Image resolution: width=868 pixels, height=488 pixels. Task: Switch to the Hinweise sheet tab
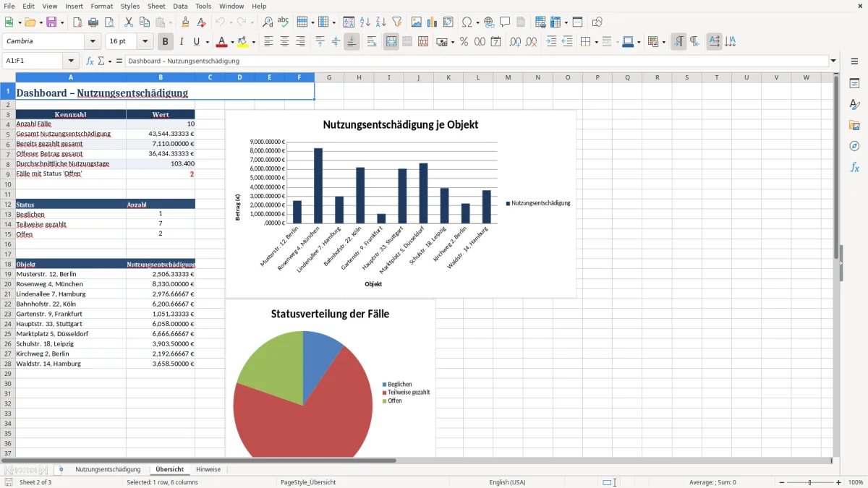pyautogui.click(x=208, y=469)
